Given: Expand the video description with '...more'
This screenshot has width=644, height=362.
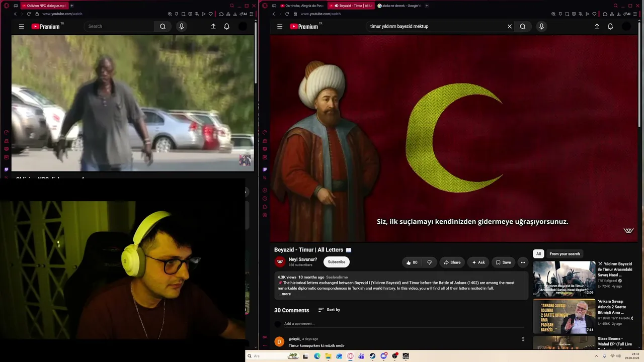Looking at the screenshot, I should tap(285, 294).
